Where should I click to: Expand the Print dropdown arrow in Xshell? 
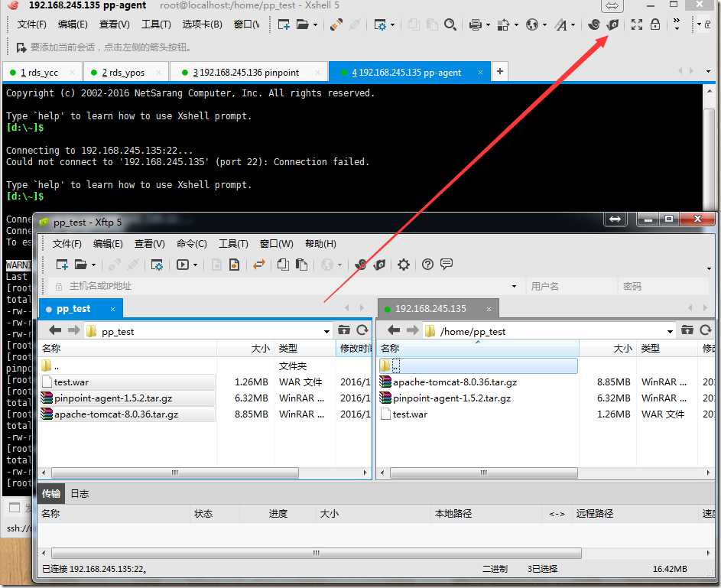click(x=488, y=24)
